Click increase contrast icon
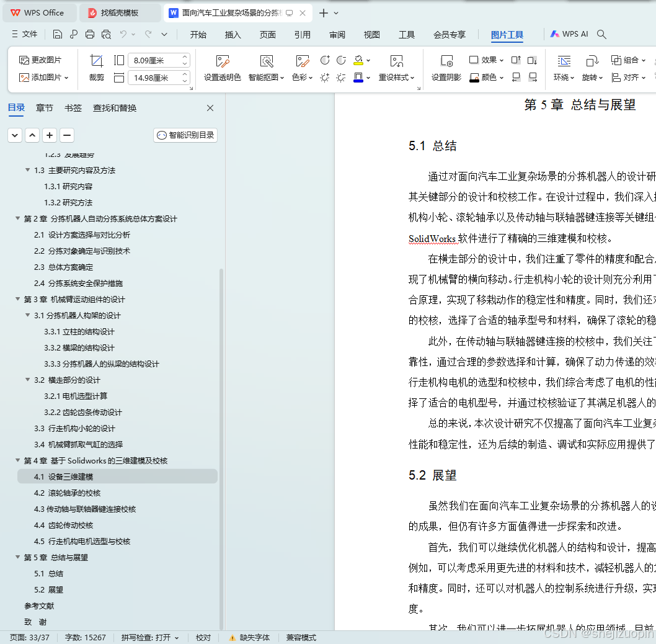656x644 pixels. coord(325,60)
